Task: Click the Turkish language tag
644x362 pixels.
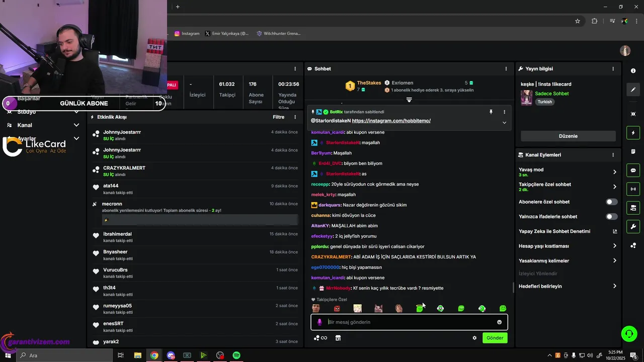Action: [x=544, y=102]
